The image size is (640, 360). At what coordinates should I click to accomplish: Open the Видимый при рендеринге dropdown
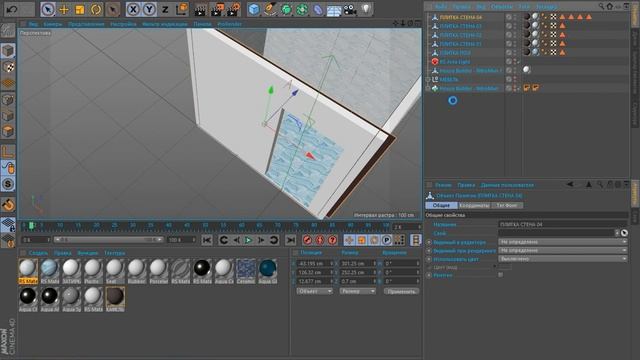coord(562,250)
